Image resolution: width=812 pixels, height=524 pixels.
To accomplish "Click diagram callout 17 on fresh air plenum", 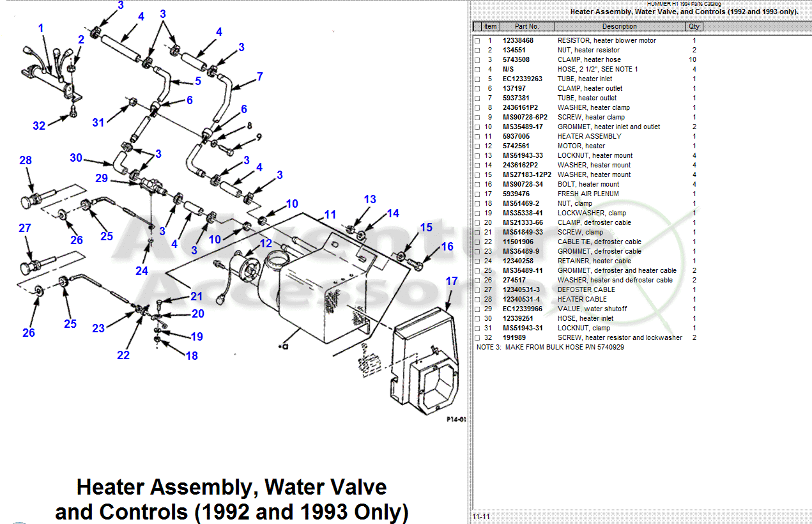I will [452, 281].
